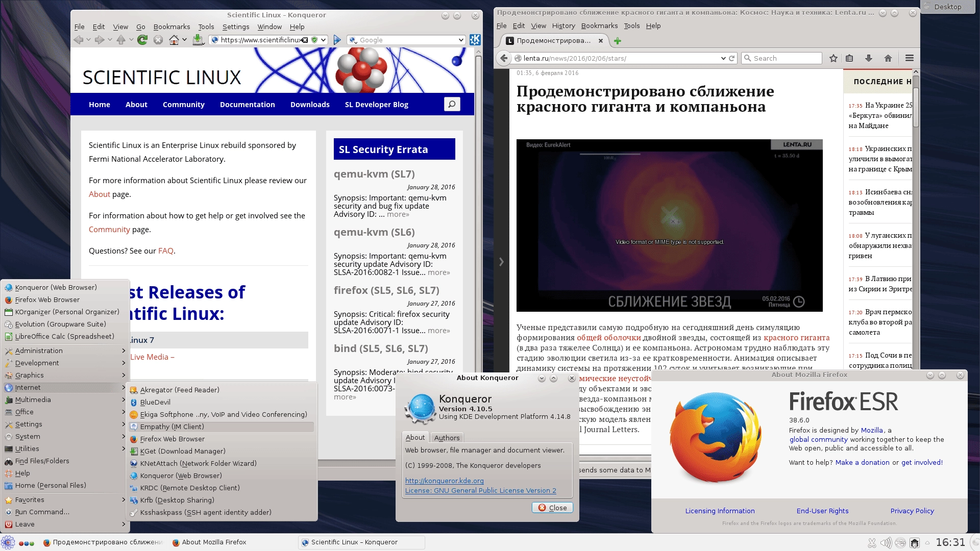Go to Home page icon in Konqueror

[174, 40]
